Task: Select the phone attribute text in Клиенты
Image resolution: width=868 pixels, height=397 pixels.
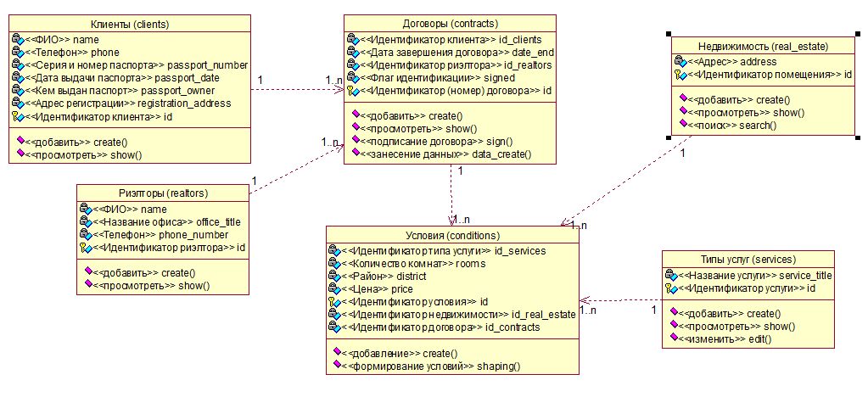Action: (71, 53)
